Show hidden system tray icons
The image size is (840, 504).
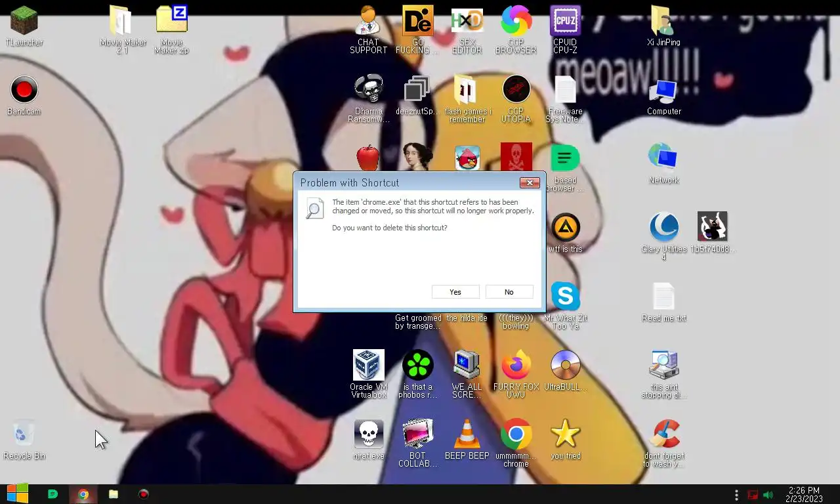pyautogui.click(x=736, y=495)
